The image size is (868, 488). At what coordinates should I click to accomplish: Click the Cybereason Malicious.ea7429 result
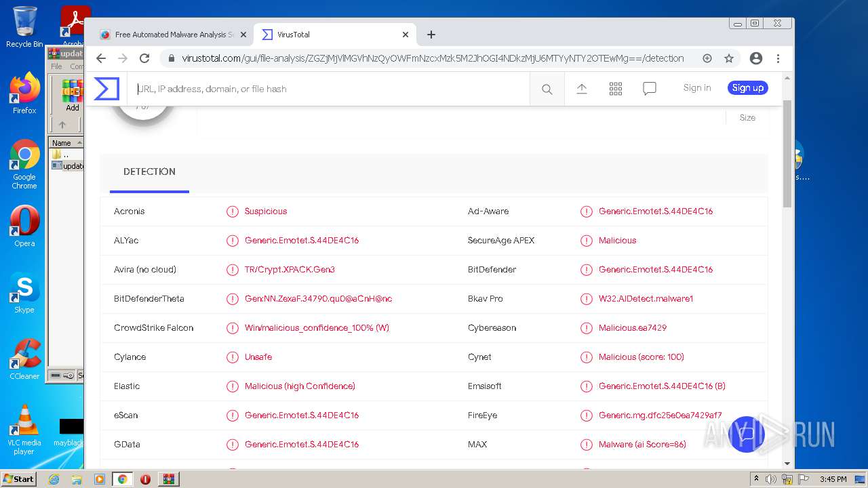(x=633, y=328)
